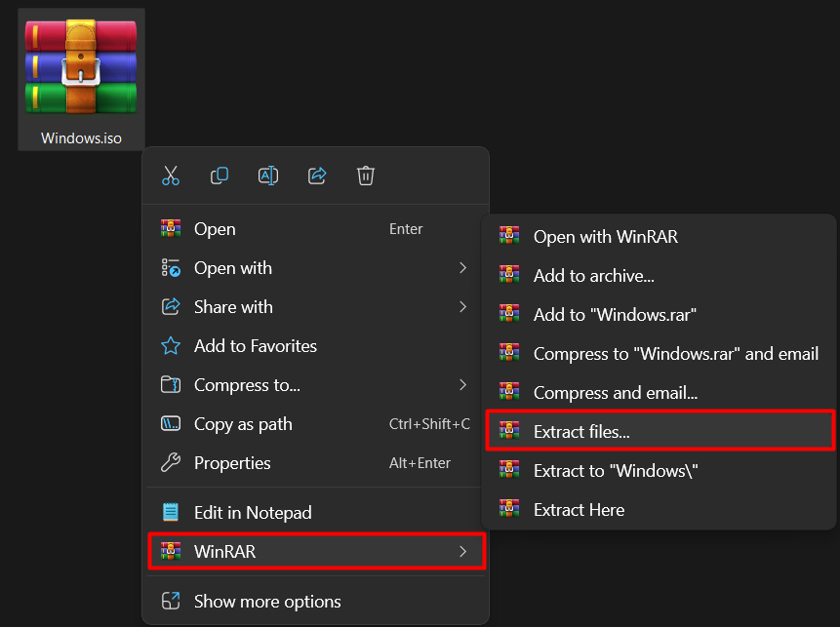The image size is (840, 627).
Task: Select the Windows.iso desktop icon
Action: click(x=80, y=68)
